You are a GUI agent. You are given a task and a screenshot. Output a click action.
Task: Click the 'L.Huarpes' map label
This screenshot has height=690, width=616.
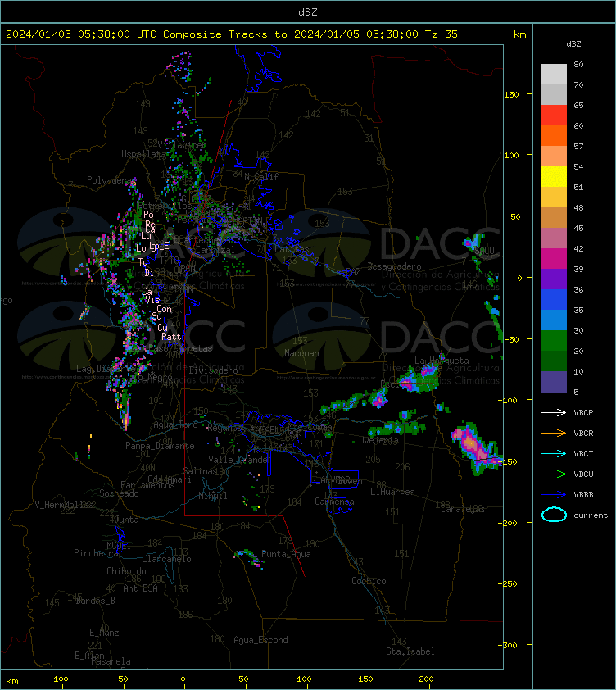click(x=392, y=492)
